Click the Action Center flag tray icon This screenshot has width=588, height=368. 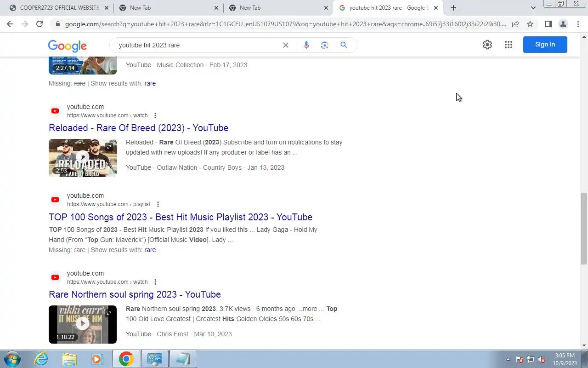click(520, 359)
